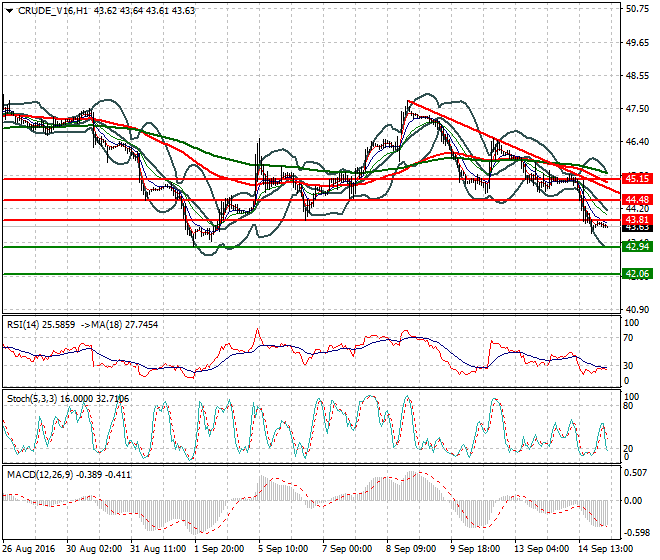This screenshot has height=560, width=660.
Task: Click the -0.598 value on MACD scale
Action: (634, 531)
